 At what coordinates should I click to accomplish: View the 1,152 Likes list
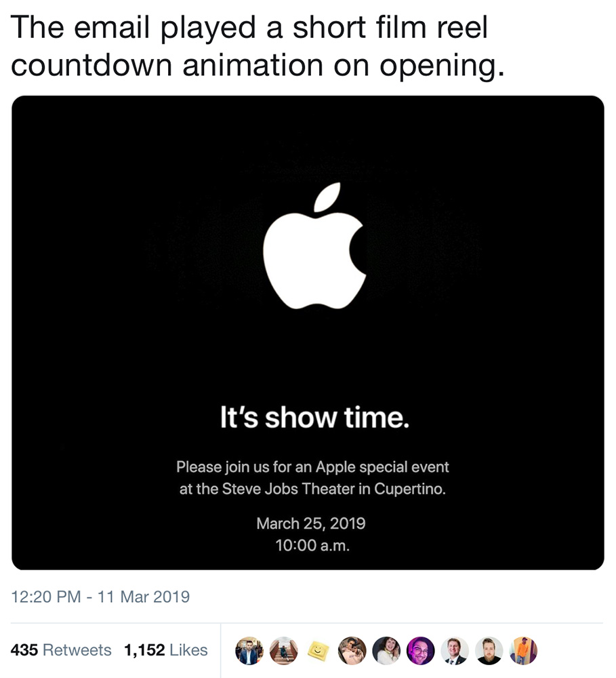point(166,650)
